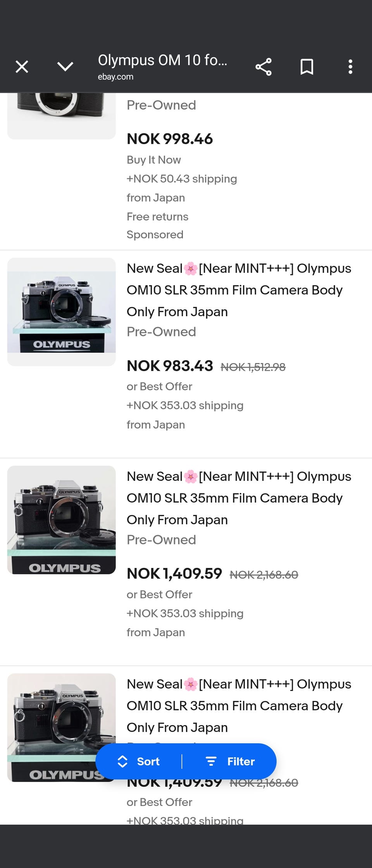This screenshot has width=372, height=868.
Task: Expand the down chevron in header
Action: (x=65, y=67)
